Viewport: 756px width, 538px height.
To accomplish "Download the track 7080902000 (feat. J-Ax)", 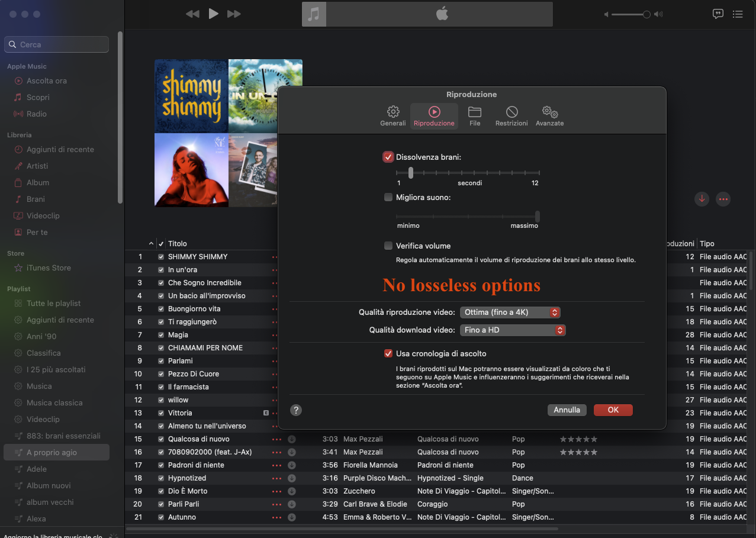I will point(292,452).
